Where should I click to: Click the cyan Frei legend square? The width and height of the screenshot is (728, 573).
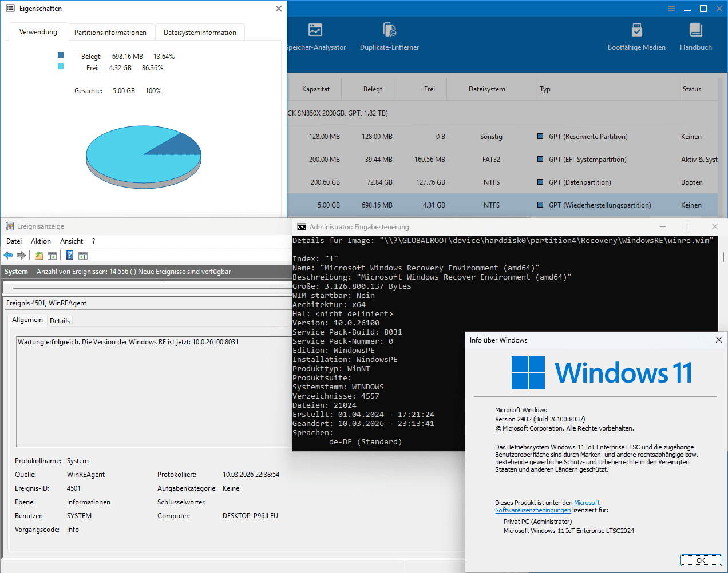(x=61, y=66)
